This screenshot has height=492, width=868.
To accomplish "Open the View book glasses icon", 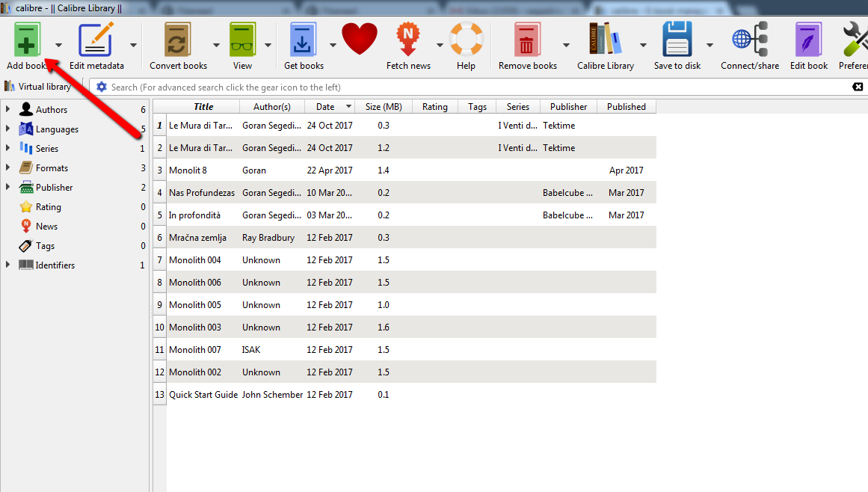I will coord(242,40).
